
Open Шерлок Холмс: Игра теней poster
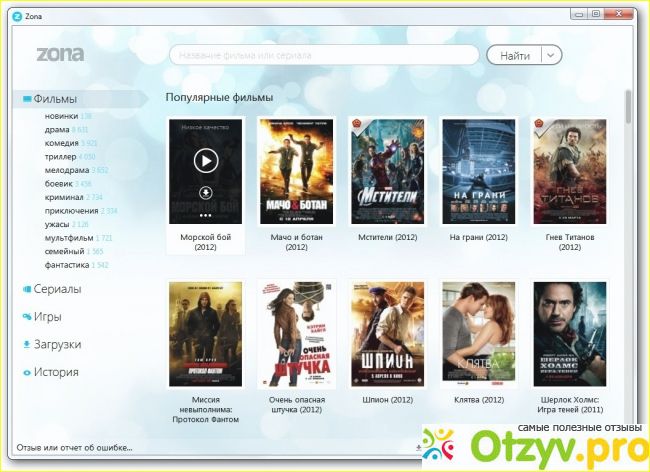pos(570,334)
